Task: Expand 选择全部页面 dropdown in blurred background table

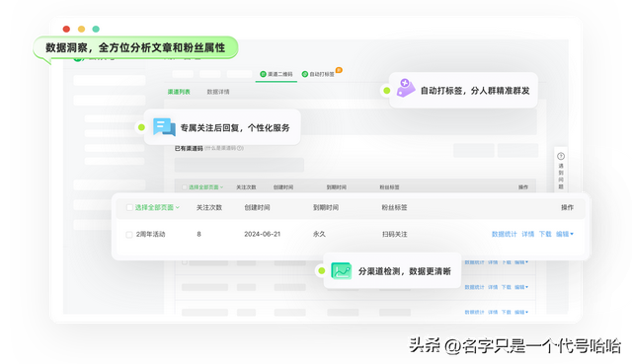Action: coord(205,187)
